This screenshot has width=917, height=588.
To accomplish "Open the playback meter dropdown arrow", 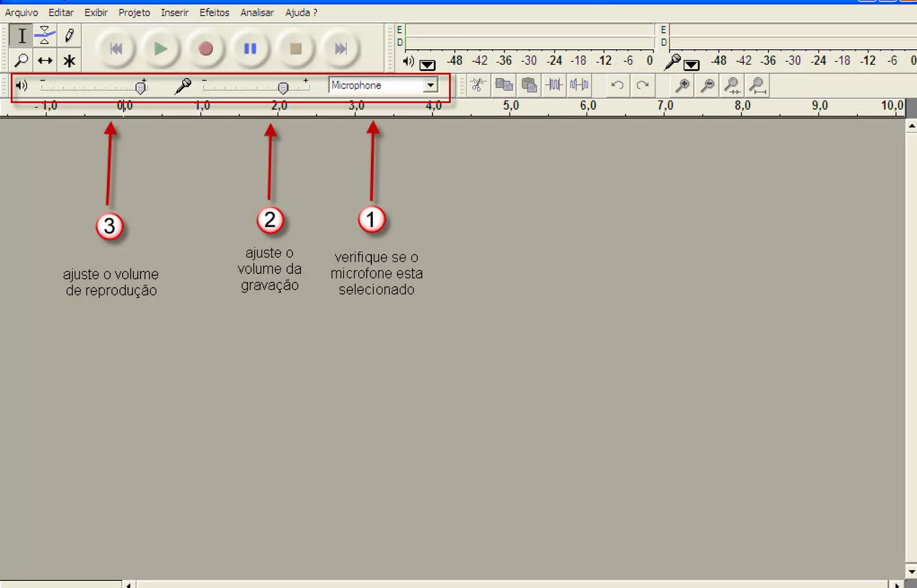I will (427, 65).
